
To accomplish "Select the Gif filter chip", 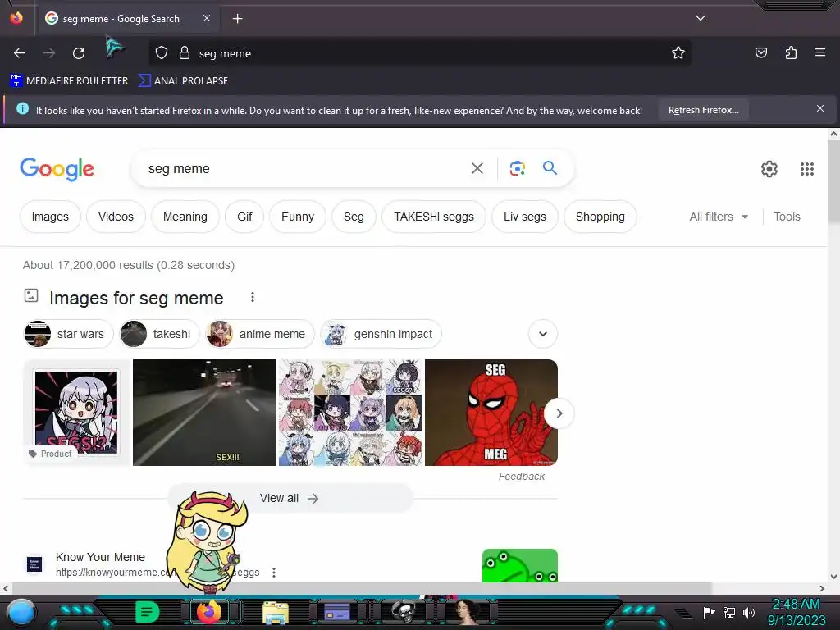I will [x=244, y=217].
